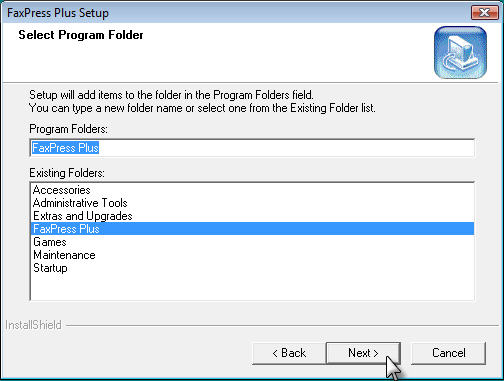The height and width of the screenshot is (381, 504).
Task: Select Extras and Upgrades folder entry
Action: click(x=83, y=216)
